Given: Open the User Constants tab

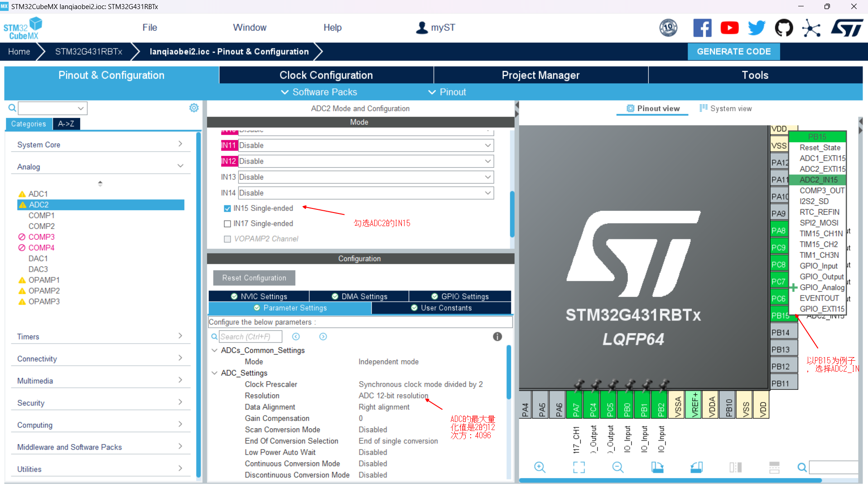Looking at the screenshot, I should [x=441, y=308].
